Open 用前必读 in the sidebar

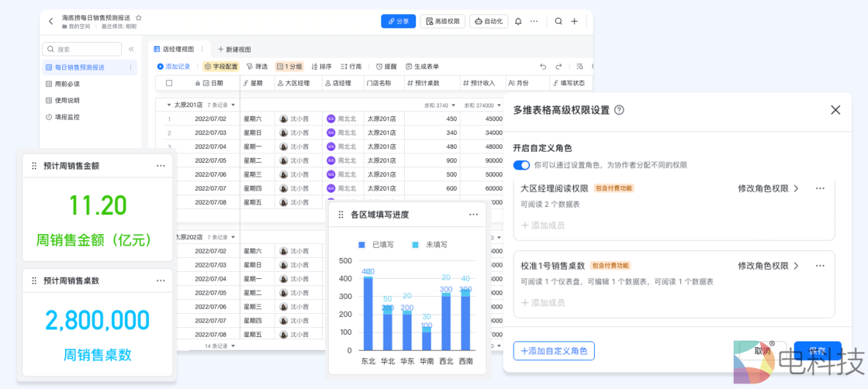[67, 84]
